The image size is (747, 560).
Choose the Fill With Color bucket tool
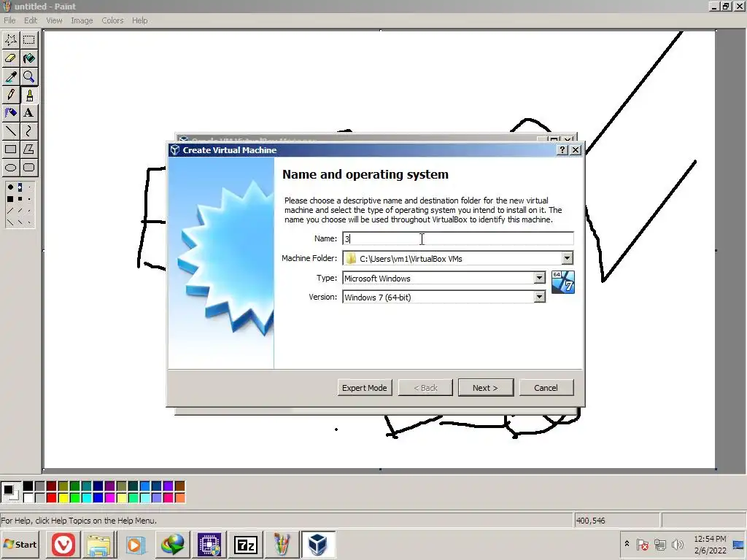[x=28, y=58]
